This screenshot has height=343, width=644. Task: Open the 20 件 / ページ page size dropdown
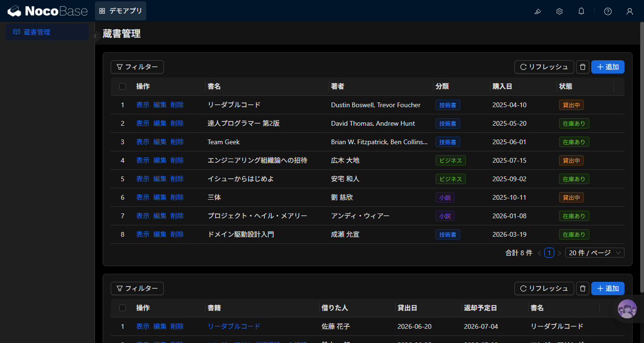pyautogui.click(x=595, y=253)
